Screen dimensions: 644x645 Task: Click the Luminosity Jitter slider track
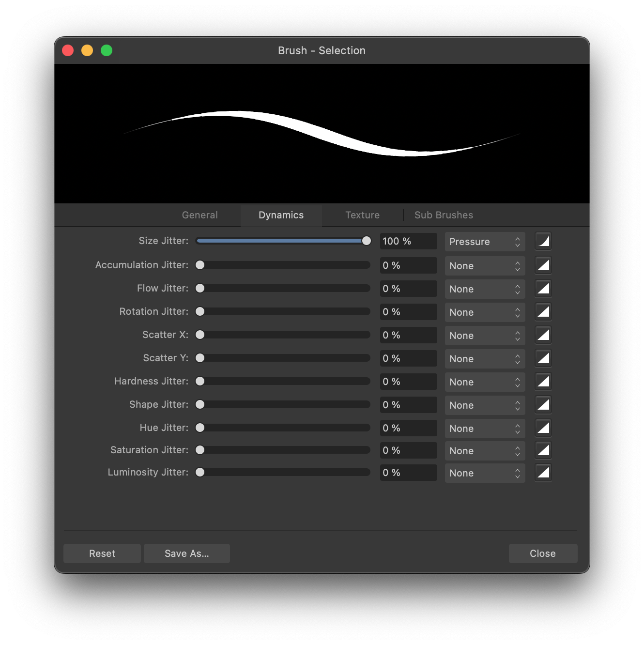pyautogui.click(x=283, y=472)
